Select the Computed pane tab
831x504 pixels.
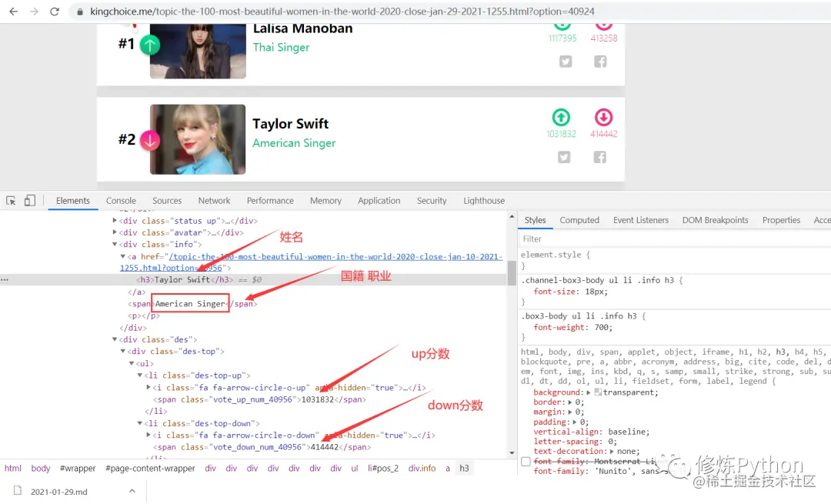(579, 220)
